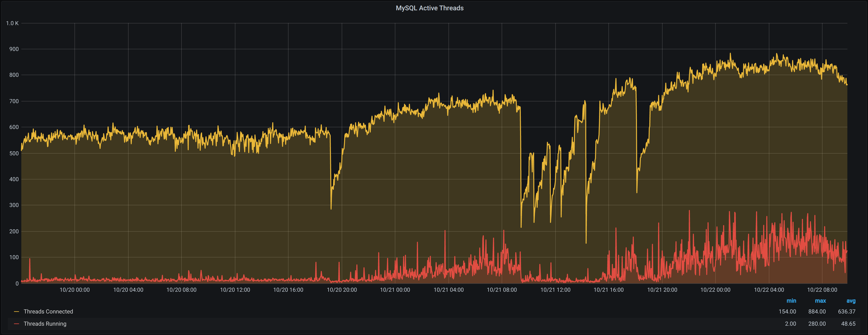Sort legend by max column
868x335 pixels.
pos(820,301)
